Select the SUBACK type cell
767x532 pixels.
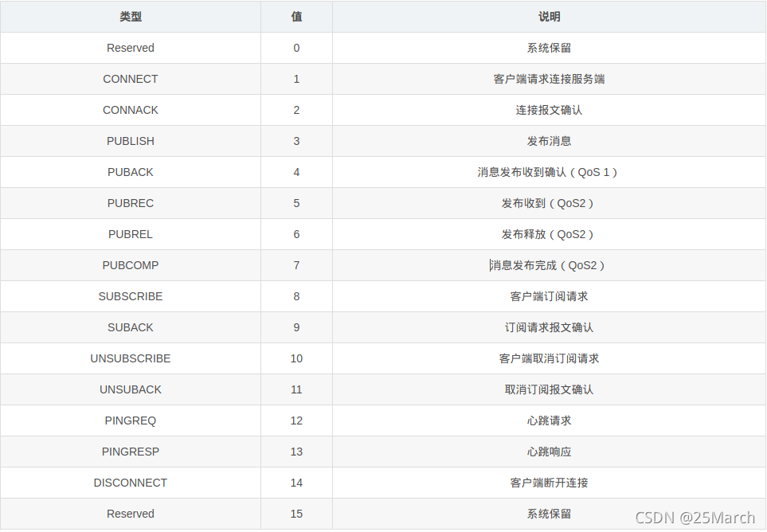131,327
